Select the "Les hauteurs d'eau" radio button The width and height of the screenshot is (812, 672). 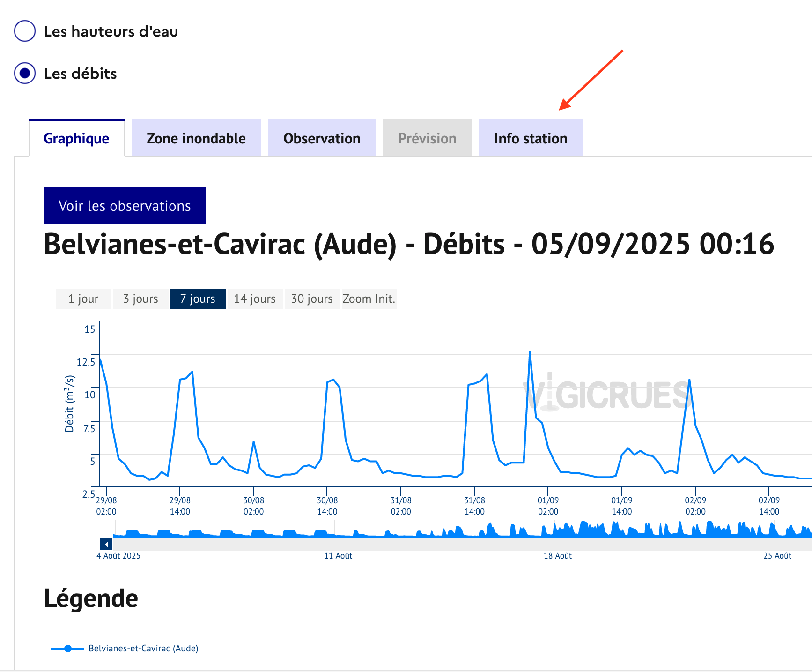tap(25, 31)
